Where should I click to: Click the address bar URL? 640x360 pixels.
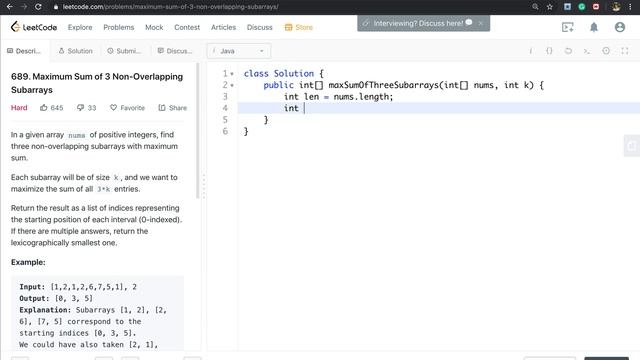(171, 7)
